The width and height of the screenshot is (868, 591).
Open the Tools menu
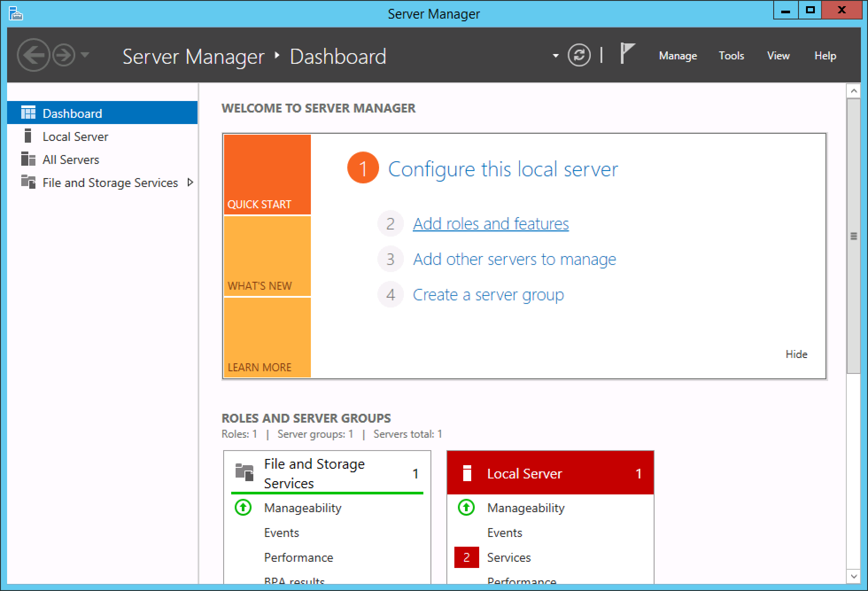731,56
